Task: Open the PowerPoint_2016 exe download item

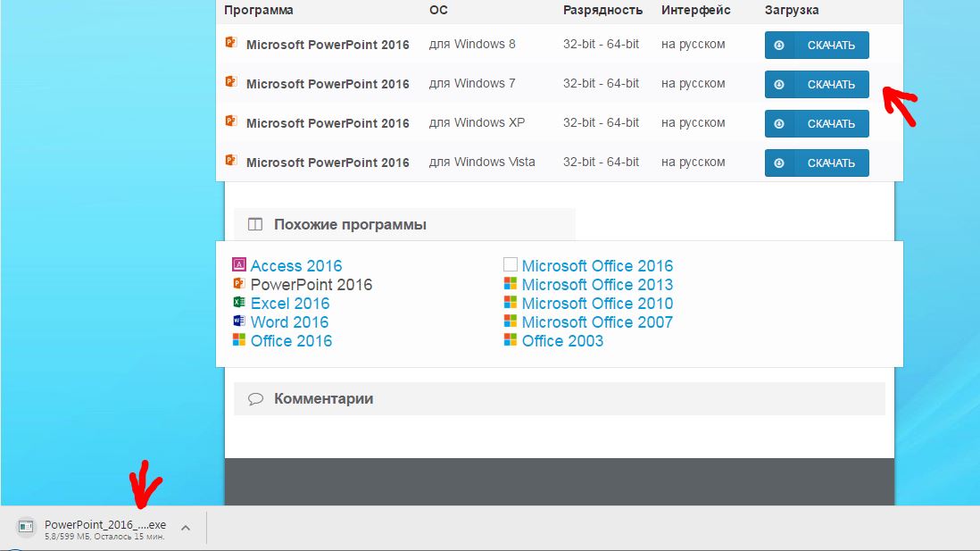Action: click(104, 525)
